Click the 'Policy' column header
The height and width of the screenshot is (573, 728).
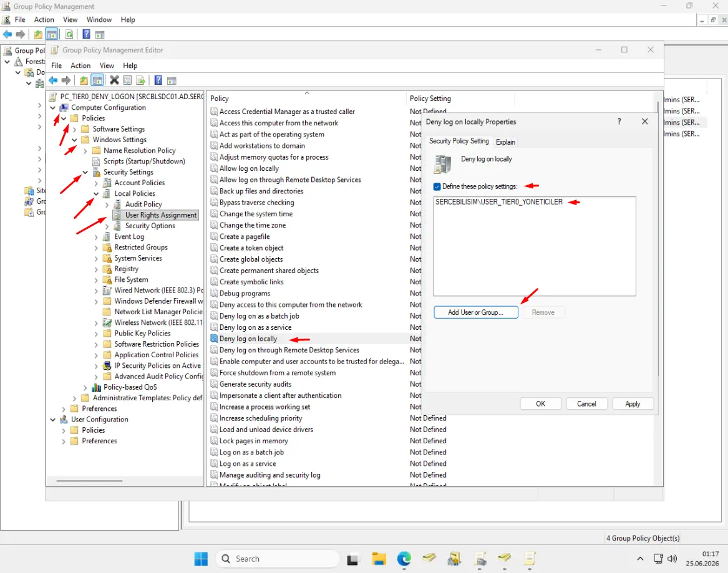click(x=306, y=99)
